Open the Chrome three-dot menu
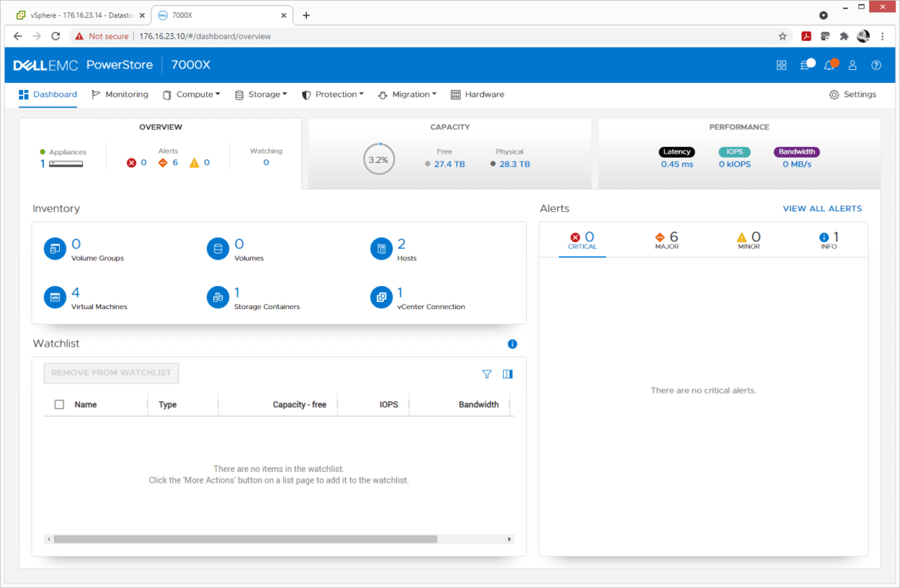This screenshot has width=900, height=588. coord(882,36)
